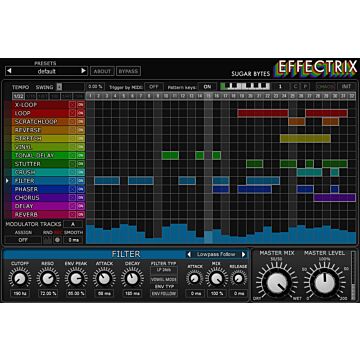Toggle the ON switch for LOOP track

(x=81, y=113)
